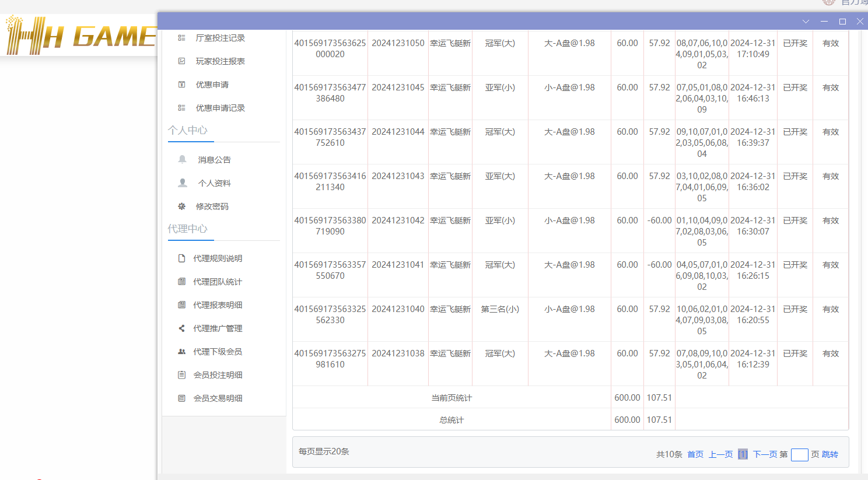Expand the window chevron dropdown
Viewport: 868px width, 480px height.
pyautogui.click(x=806, y=21)
